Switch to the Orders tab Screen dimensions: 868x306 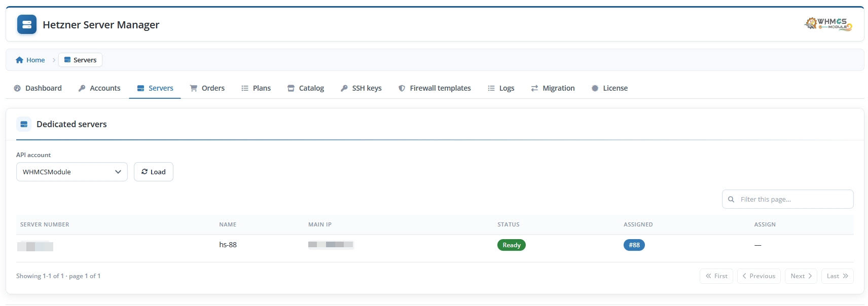click(207, 88)
